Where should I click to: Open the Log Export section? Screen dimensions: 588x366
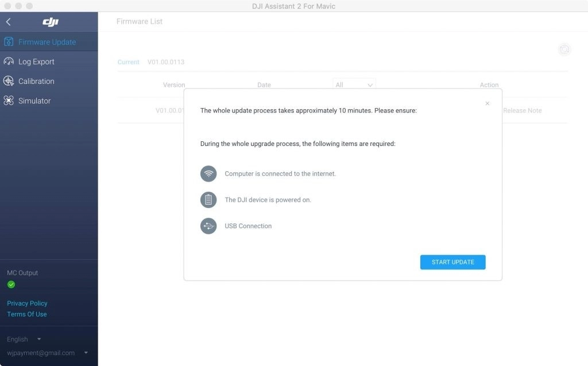[x=49, y=61]
